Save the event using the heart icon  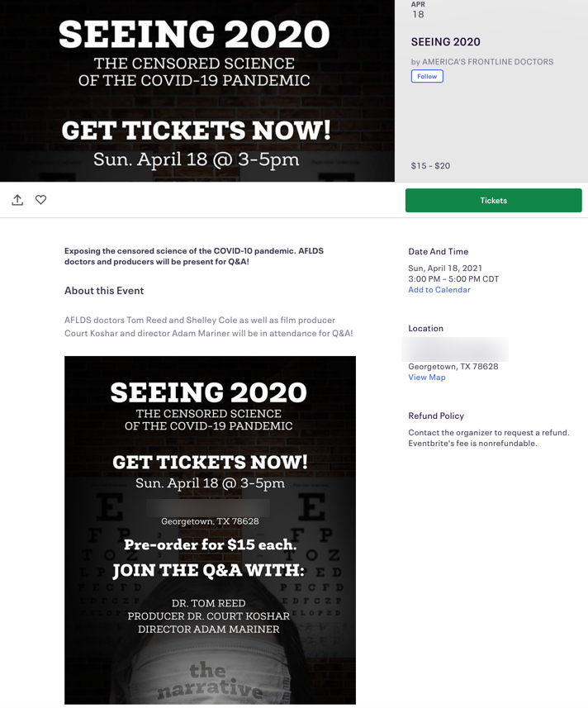pos(40,200)
